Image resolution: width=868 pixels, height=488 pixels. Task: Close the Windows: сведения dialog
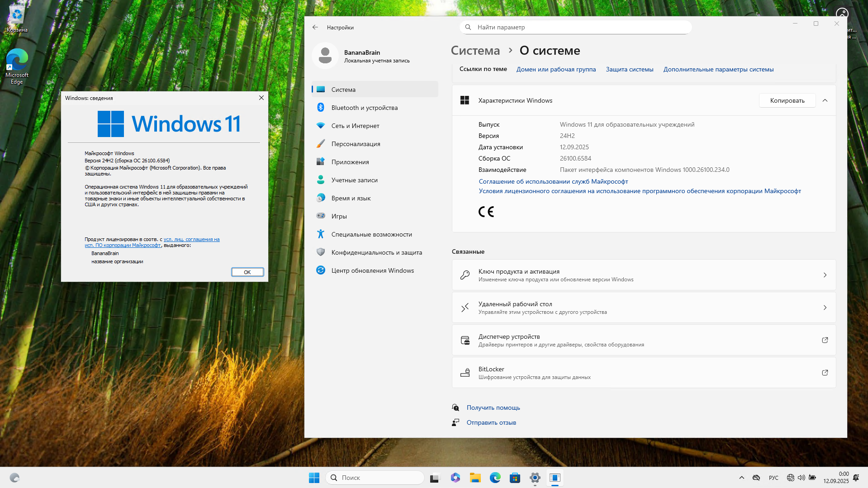(261, 98)
